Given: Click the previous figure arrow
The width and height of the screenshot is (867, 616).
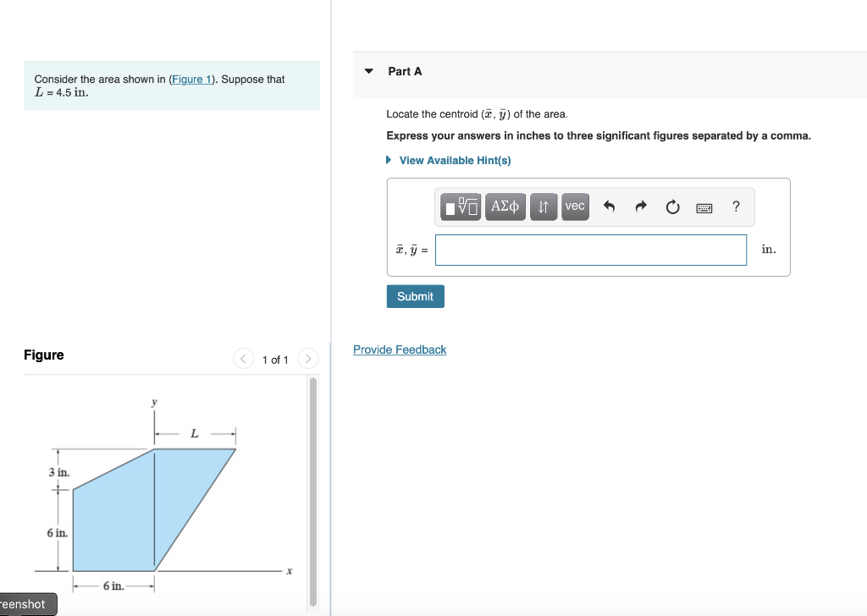Looking at the screenshot, I should (x=243, y=359).
